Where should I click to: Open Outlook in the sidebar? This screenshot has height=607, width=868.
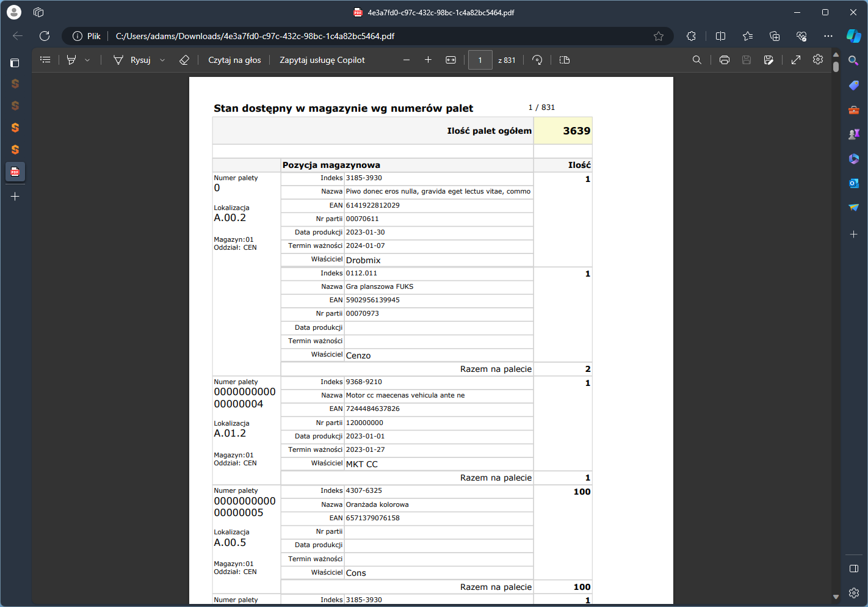(854, 183)
